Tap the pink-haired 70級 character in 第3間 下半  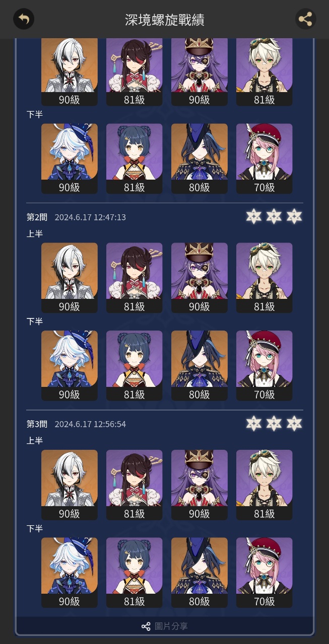pyautogui.click(x=265, y=572)
